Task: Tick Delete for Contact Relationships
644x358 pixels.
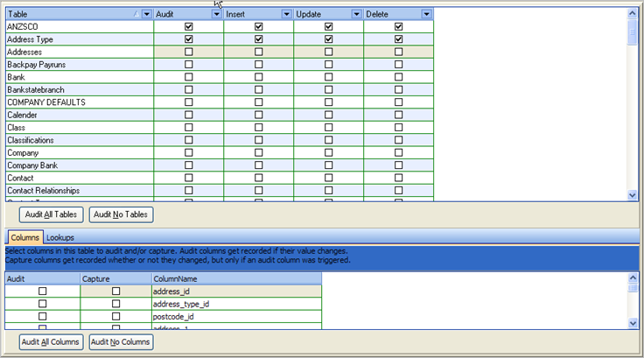Action: 398,190
